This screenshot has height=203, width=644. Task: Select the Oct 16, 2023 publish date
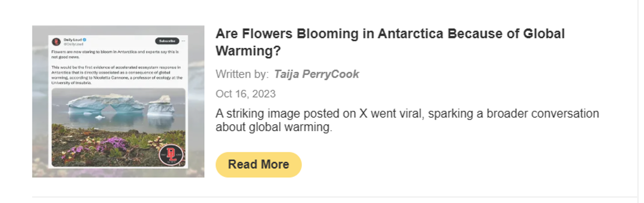[245, 94]
